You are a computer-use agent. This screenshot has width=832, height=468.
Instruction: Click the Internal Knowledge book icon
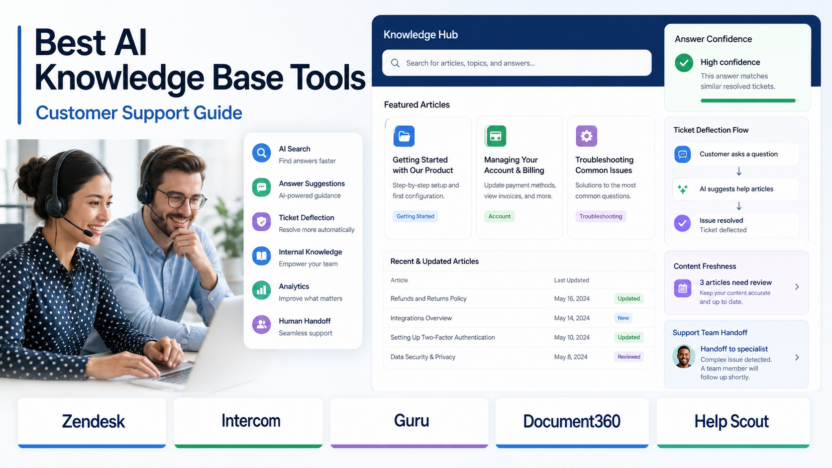[x=261, y=256]
